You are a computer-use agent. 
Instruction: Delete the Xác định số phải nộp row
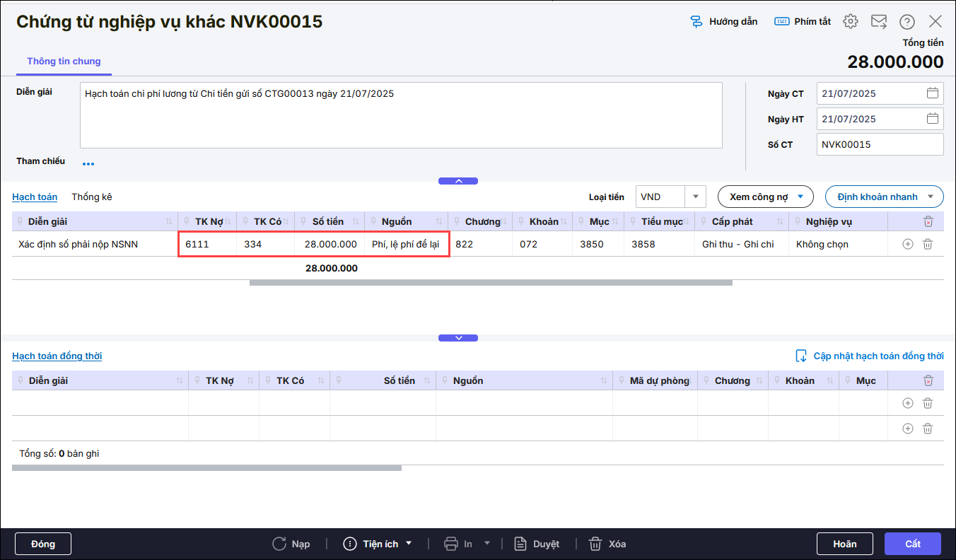click(x=928, y=244)
